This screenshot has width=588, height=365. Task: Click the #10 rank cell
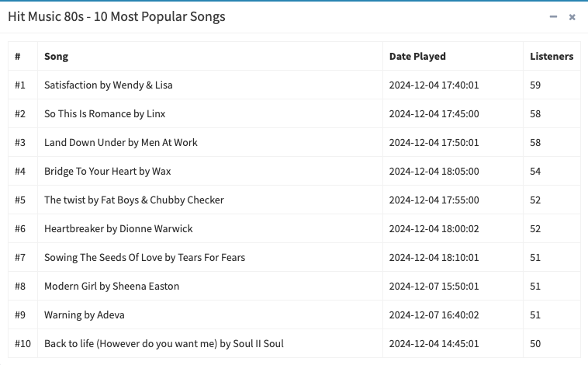click(22, 343)
